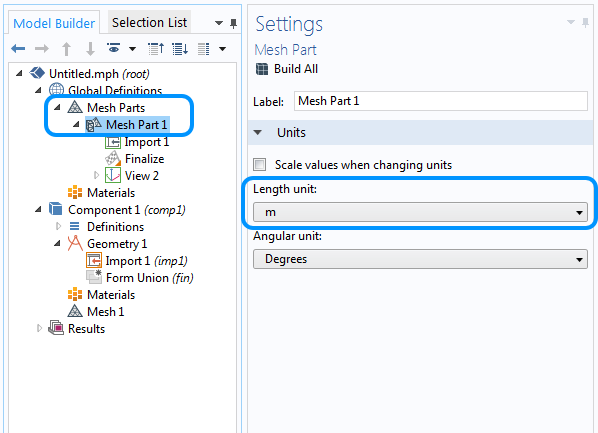The width and height of the screenshot is (598, 433).
Task: Click the Move Down arrow icon
Action: [90, 49]
